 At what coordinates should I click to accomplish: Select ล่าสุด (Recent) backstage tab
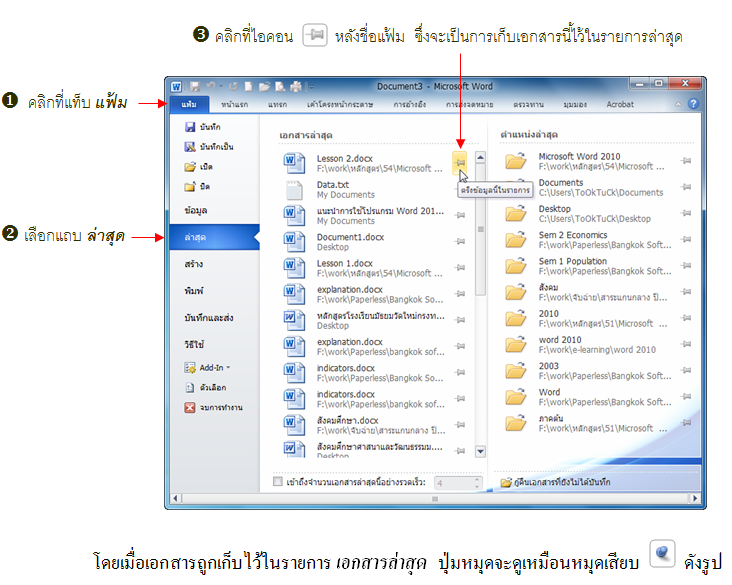(214, 237)
